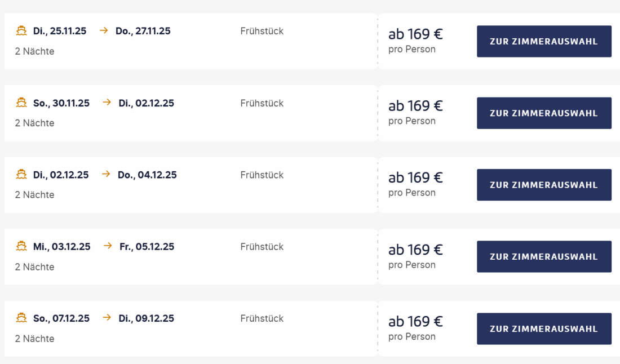
Task: Click ship icon beside So., 30.11.25
Action: (x=21, y=103)
